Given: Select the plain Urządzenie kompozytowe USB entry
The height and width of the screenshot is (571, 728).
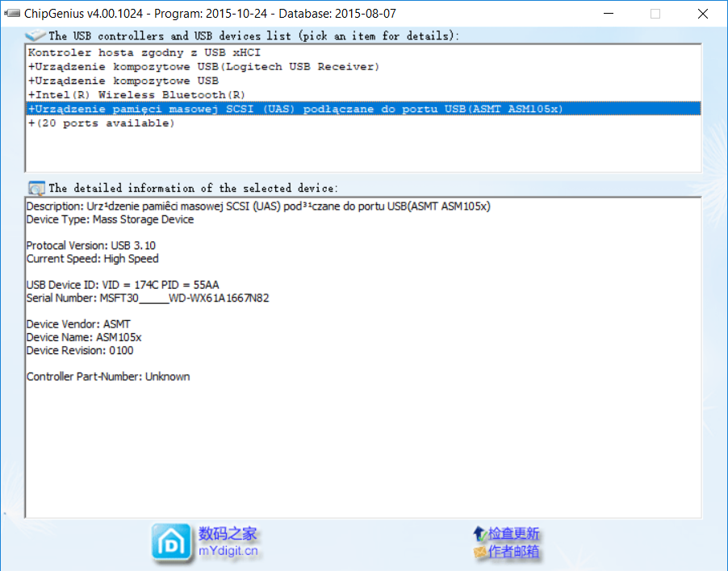Looking at the screenshot, I should coord(363,81).
